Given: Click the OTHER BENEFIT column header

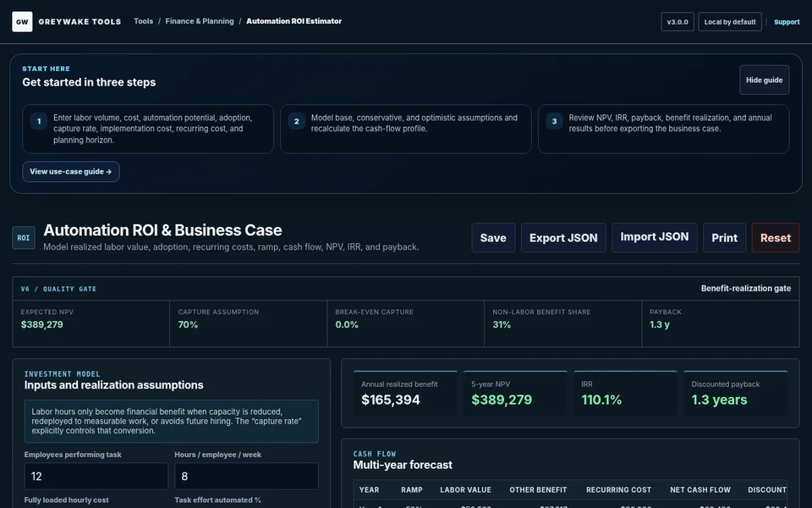Looking at the screenshot, I should tap(538, 490).
